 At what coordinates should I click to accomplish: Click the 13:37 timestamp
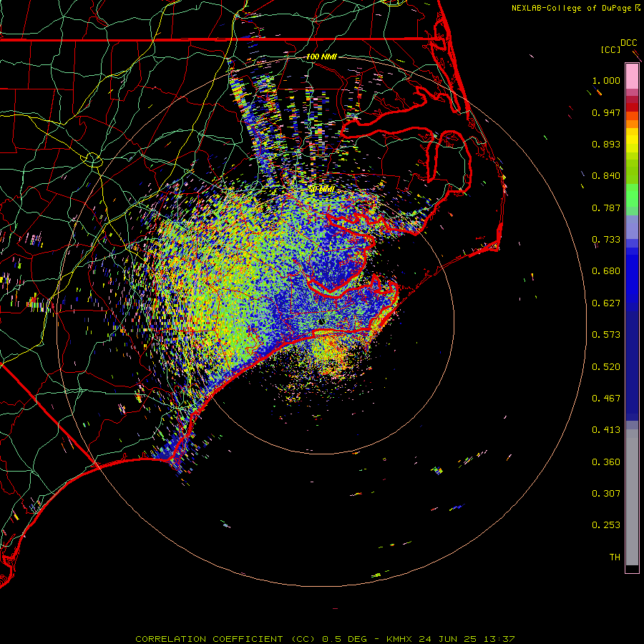pos(499,639)
